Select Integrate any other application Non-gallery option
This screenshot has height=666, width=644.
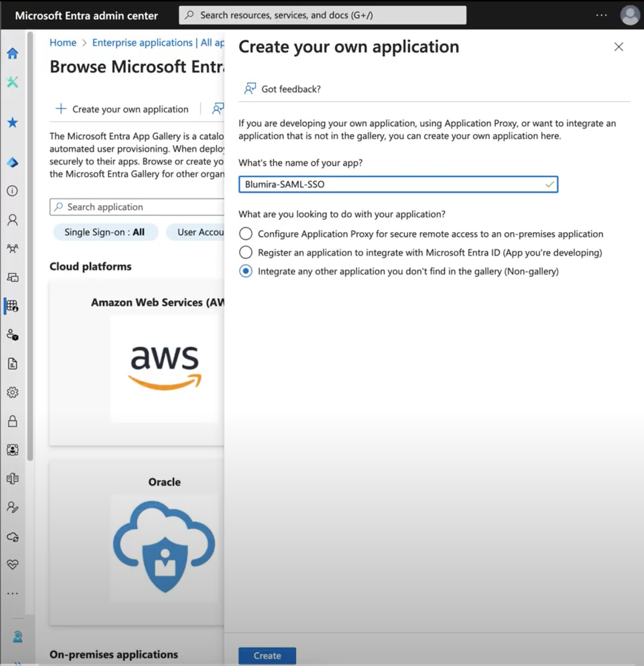pyautogui.click(x=245, y=271)
